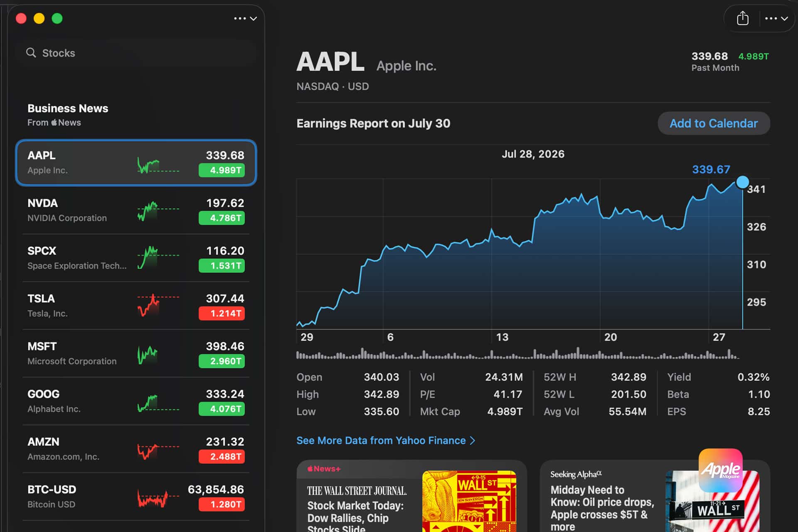
Task: Click the P/E value 41.17
Action: coord(508,394)
